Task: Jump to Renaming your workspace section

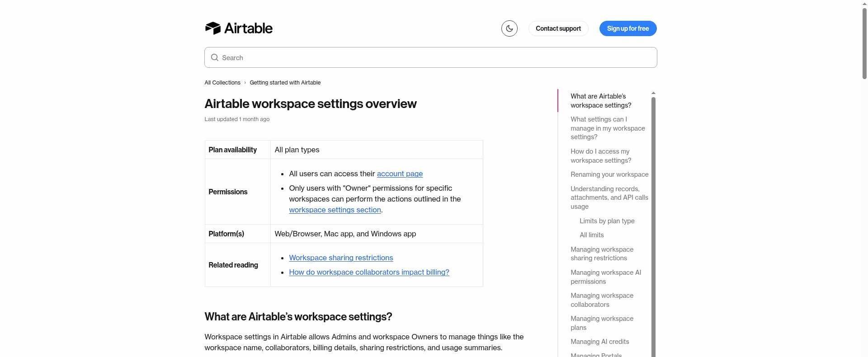Action: (609, 174)
